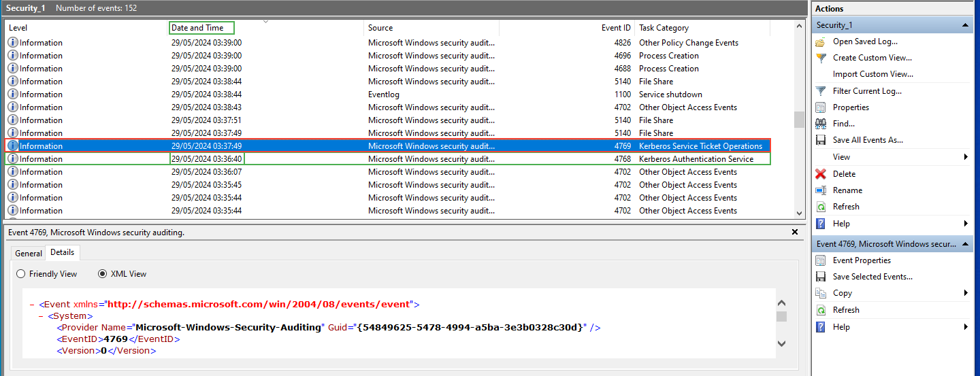Click the Create Custom View funnel icon

(x=821, y=58)
